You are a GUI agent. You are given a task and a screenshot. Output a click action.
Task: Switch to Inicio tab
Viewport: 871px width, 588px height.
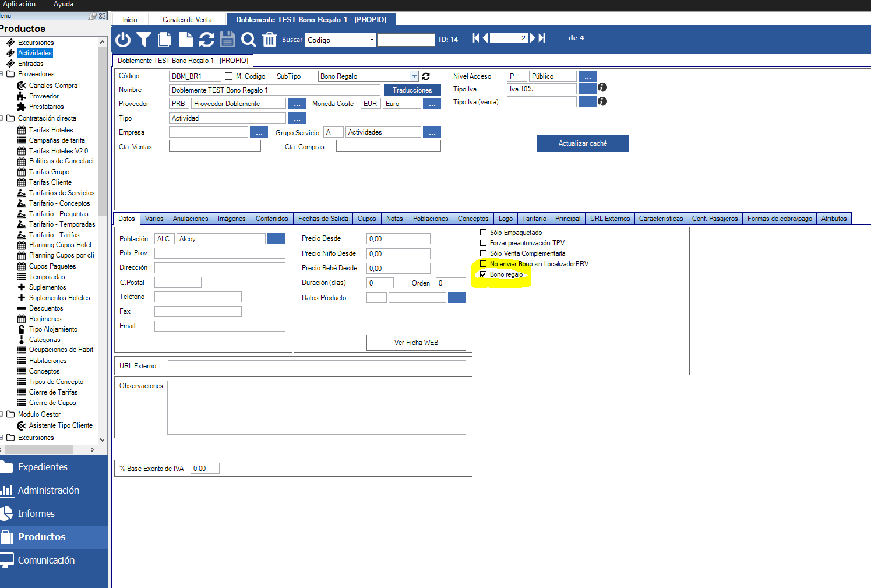pos(130,20)
